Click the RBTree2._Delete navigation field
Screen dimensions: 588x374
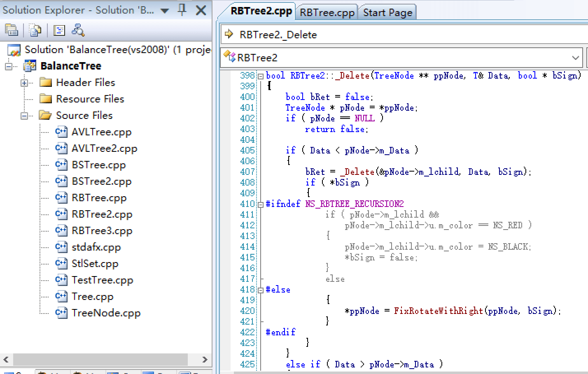405,35
